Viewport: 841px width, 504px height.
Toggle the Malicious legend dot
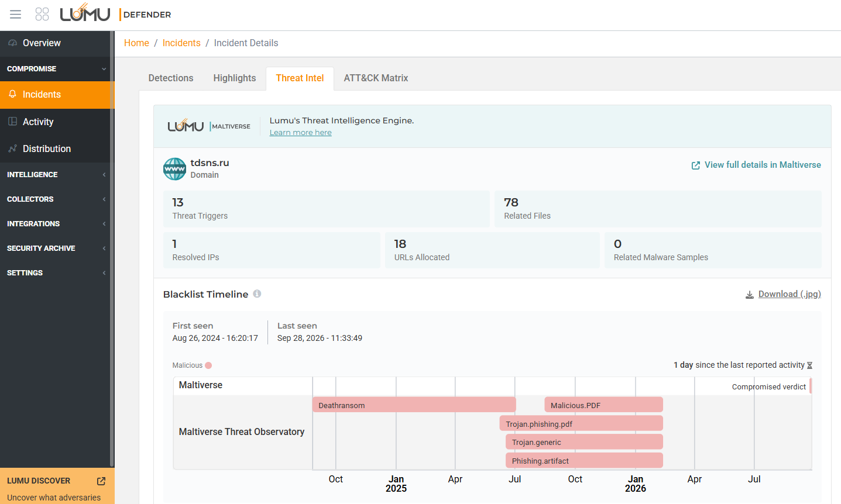click(208, 365)
